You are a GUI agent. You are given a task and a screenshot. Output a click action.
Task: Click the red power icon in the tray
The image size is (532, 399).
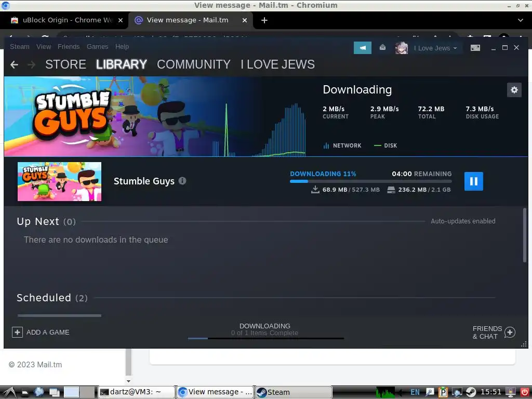tap(525, 392)
